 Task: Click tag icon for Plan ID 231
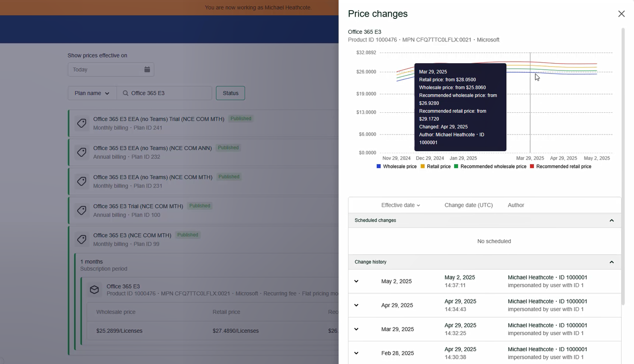click(81, 182)
